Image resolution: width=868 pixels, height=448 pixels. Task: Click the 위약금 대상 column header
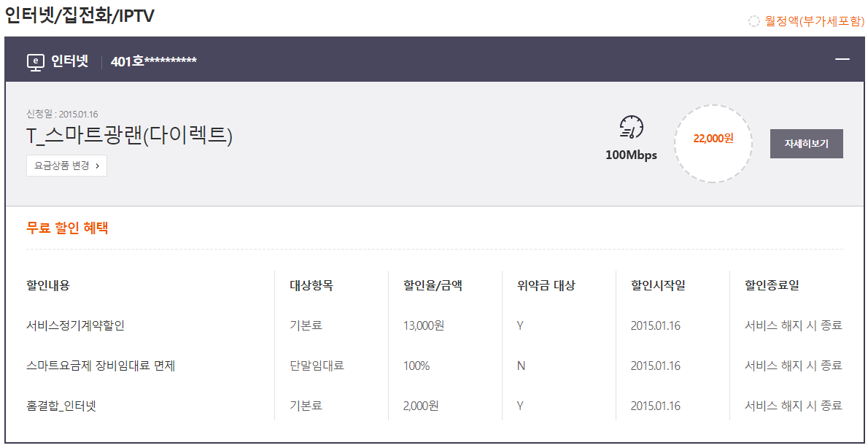546,285
